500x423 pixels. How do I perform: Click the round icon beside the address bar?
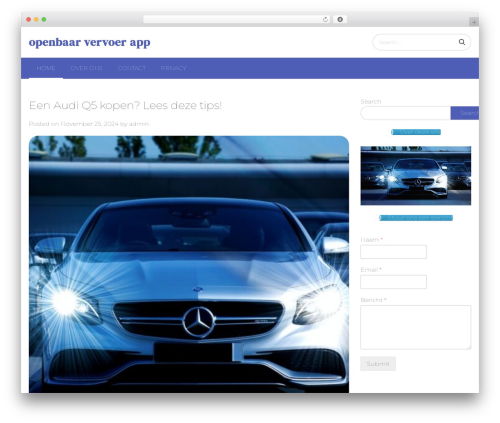click(x=340, y=19)
